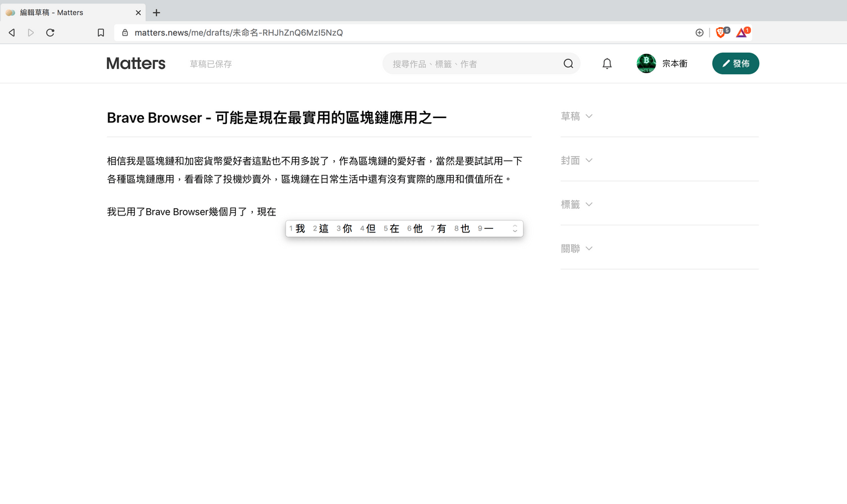Open the Brave Shields lion icon
Viewport: 847px width, 504px height.
tap(721, 33)
